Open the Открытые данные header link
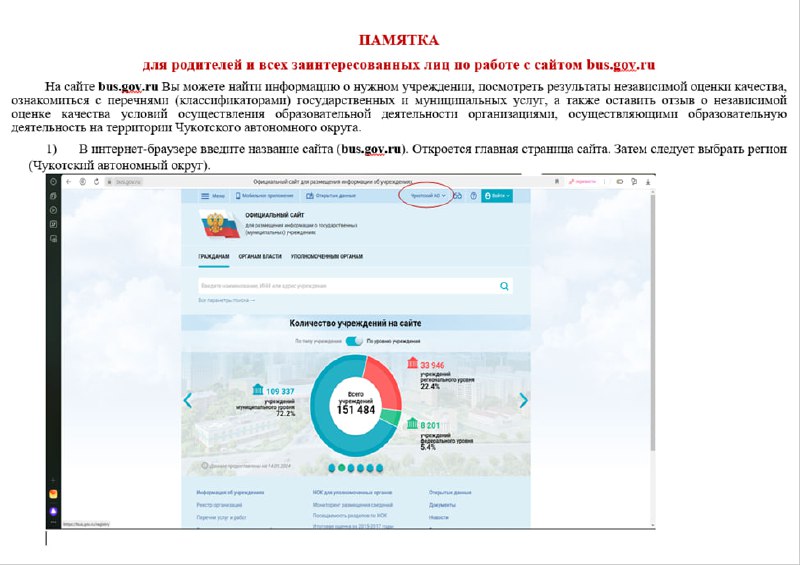This screenshot has height=565, width=800. [330, 196]
